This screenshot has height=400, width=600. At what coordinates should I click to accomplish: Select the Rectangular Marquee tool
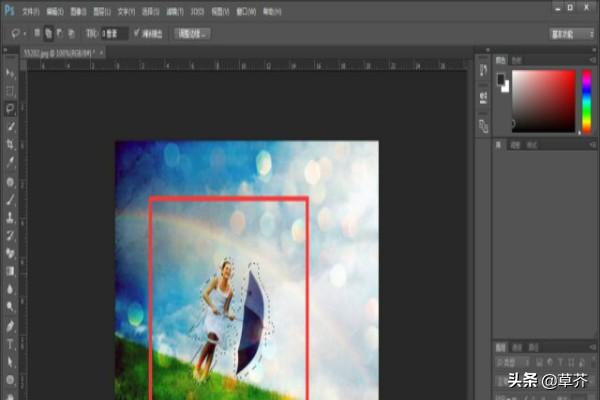(x=10, y=91)
